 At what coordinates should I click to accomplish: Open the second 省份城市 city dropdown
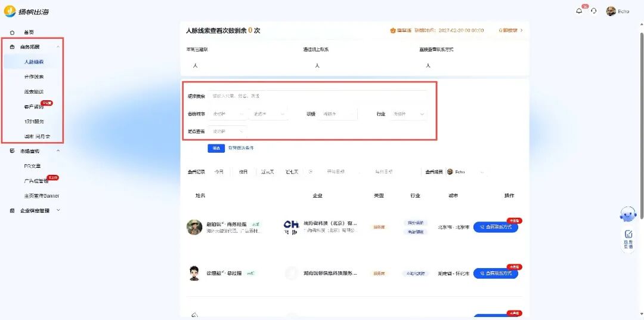268,114
